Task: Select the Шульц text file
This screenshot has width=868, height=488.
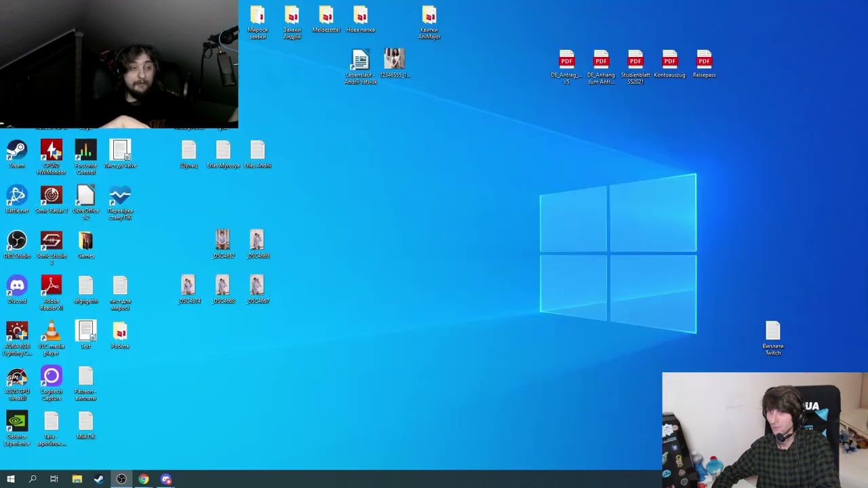Action: [x=189, y=154]
